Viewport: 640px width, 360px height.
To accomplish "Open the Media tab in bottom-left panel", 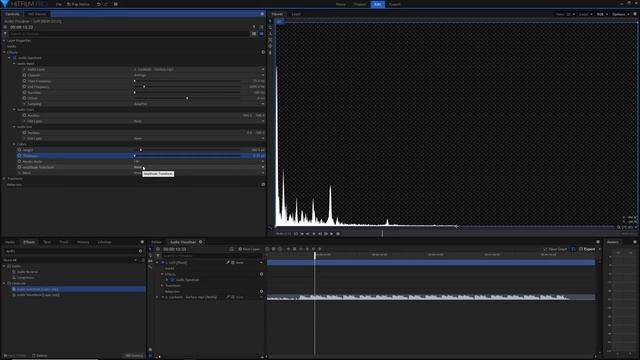I will (10, 242).
